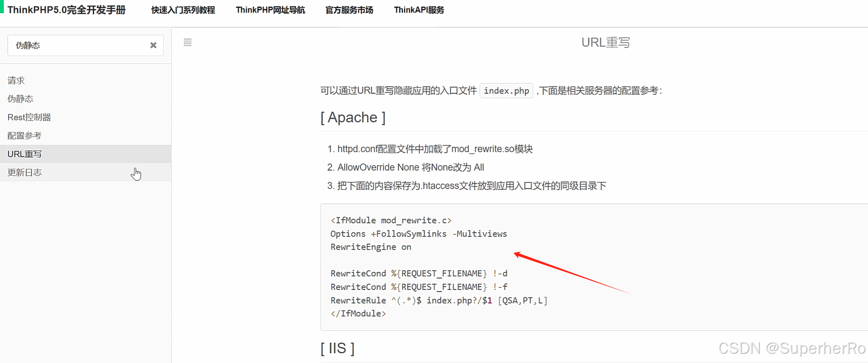Open 官方服务市场 menu
Image resolution: width=868 pixels, height=363 pixels.
click(x=349, y=10)
